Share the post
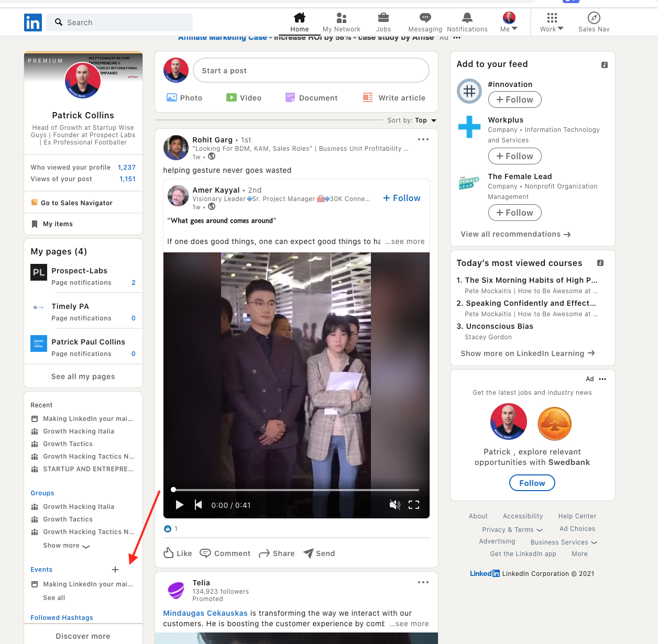Image resolution: width=658 pixels, height=644 pixels. [277, 553]
